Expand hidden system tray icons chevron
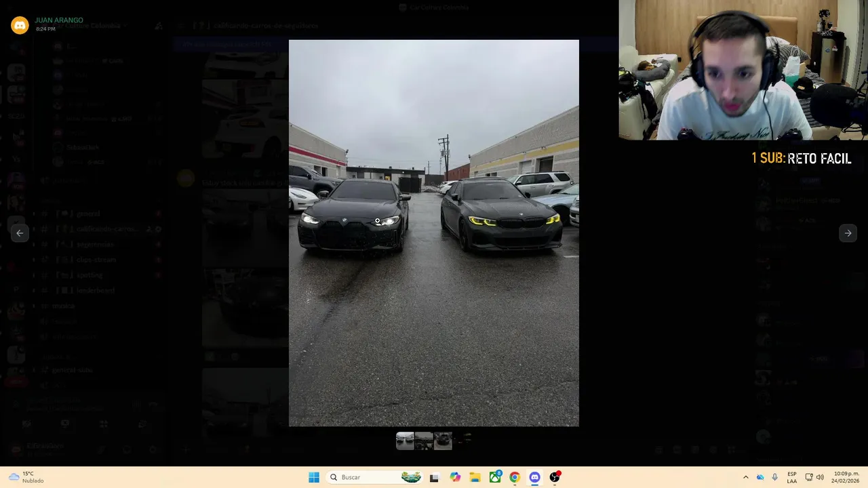The height and width of the screenshot is (488, 868). click(x=745, y=477)
